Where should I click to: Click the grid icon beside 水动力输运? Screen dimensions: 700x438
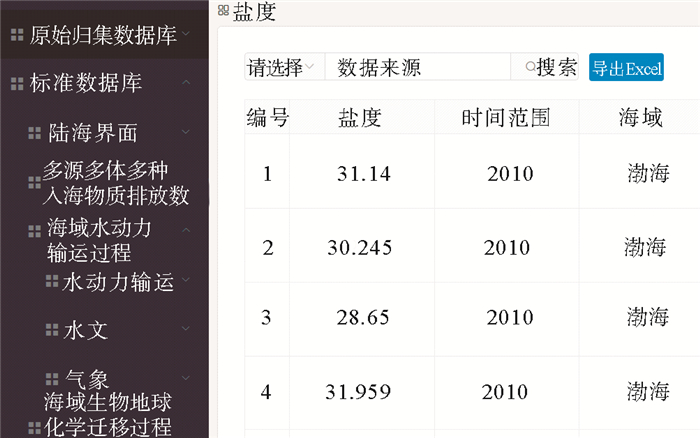click(x=52, y=282)
